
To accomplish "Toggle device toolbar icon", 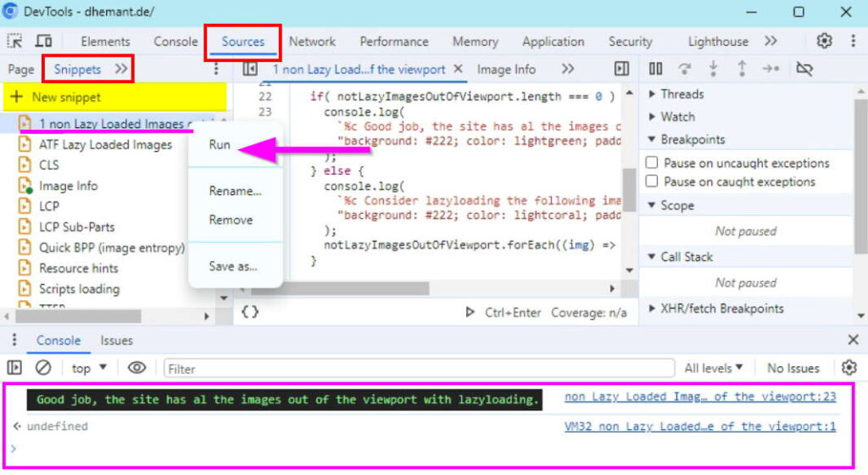I will tap(44, 41).
